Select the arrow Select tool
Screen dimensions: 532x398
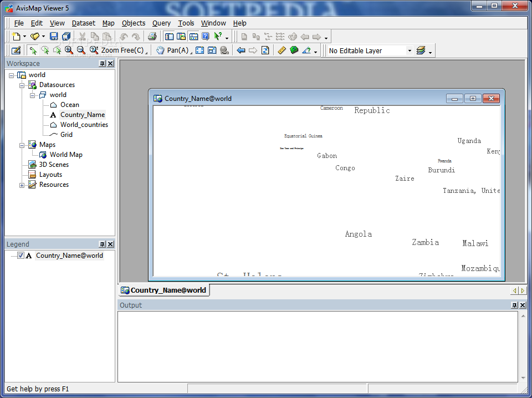point(33,50)
